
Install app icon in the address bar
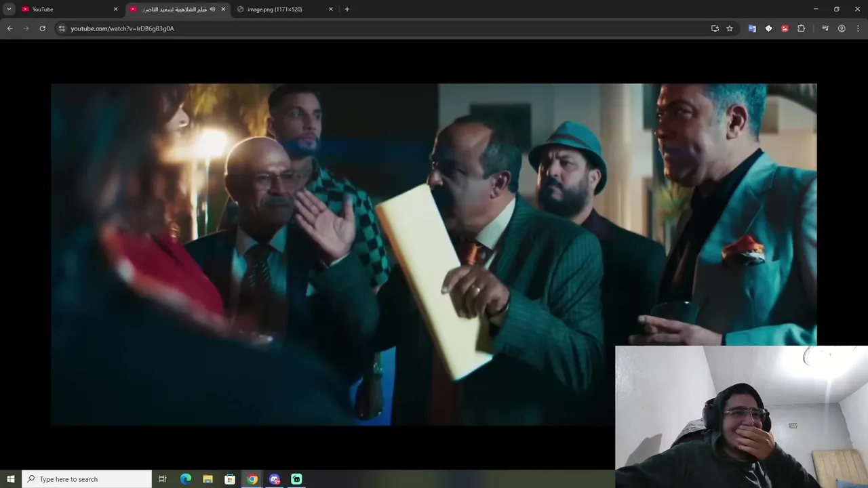pyautogui.click(x=715, y=28)
